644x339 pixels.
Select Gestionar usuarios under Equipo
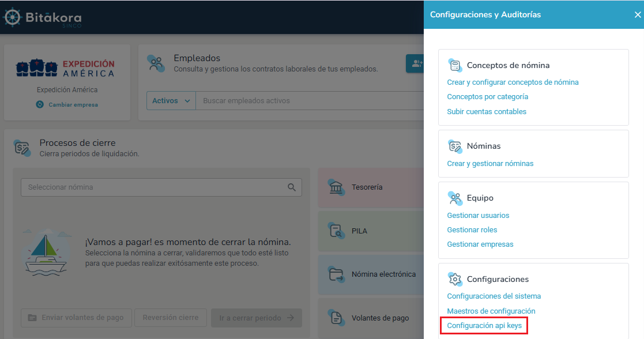(478, 216)
